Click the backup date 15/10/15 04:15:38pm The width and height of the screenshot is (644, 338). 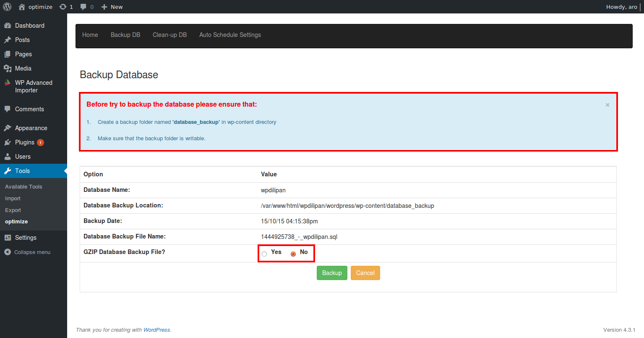[x=289, y=221]
